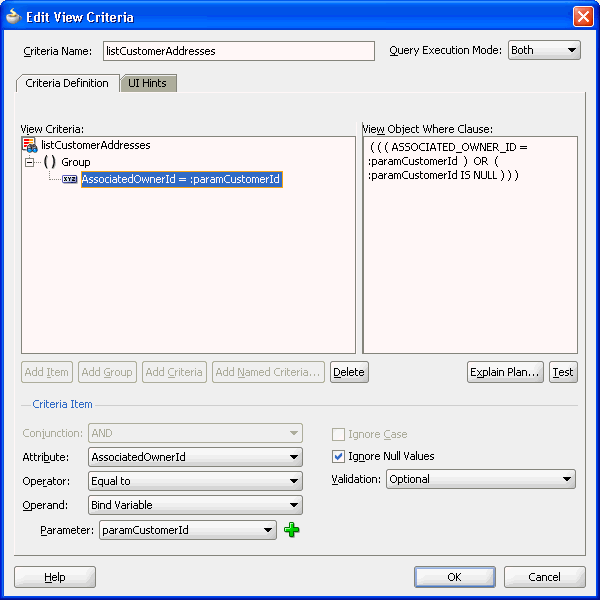Click the View Object Where Clause text area
The image size is (600, 600).
pos(470,245)
